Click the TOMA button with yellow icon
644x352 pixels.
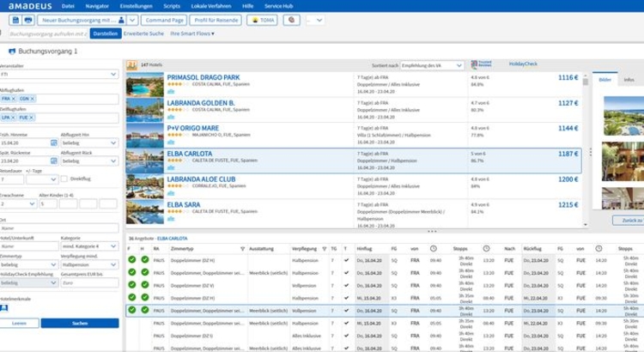(262, 20)
